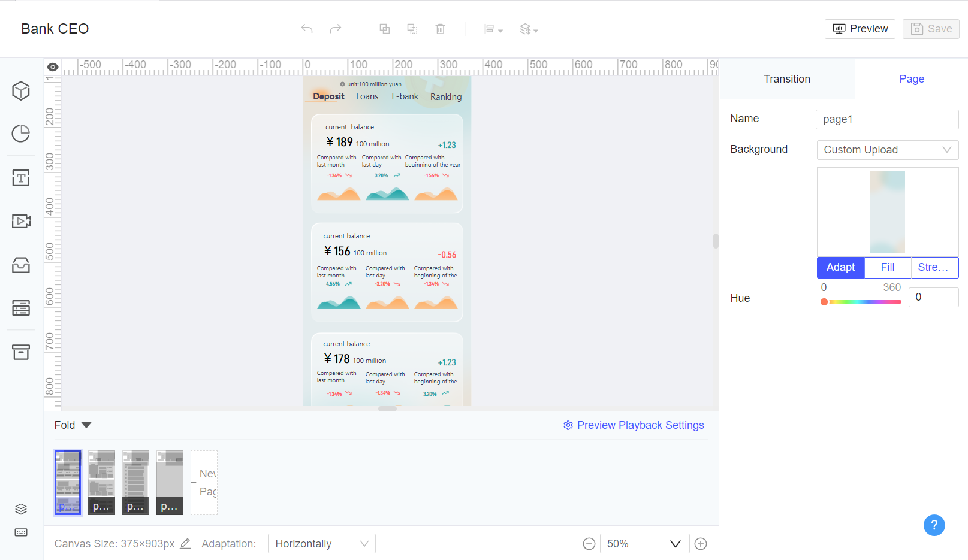Select the 3D component icon in left sidebar
The width and height of the screenshot is (968, 560).
coord(21,91)
